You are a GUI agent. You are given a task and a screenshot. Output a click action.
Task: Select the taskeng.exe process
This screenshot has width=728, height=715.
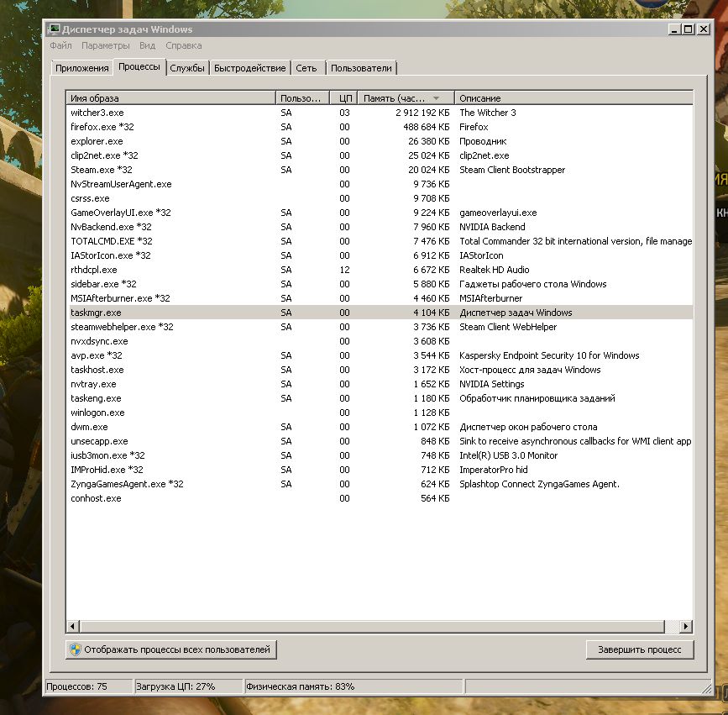tap(380, 398)
